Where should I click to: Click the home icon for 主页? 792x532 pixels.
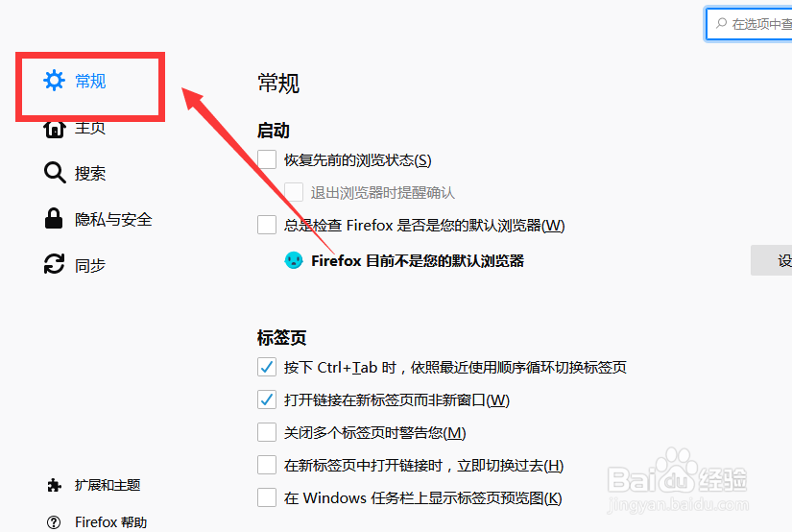54,129
